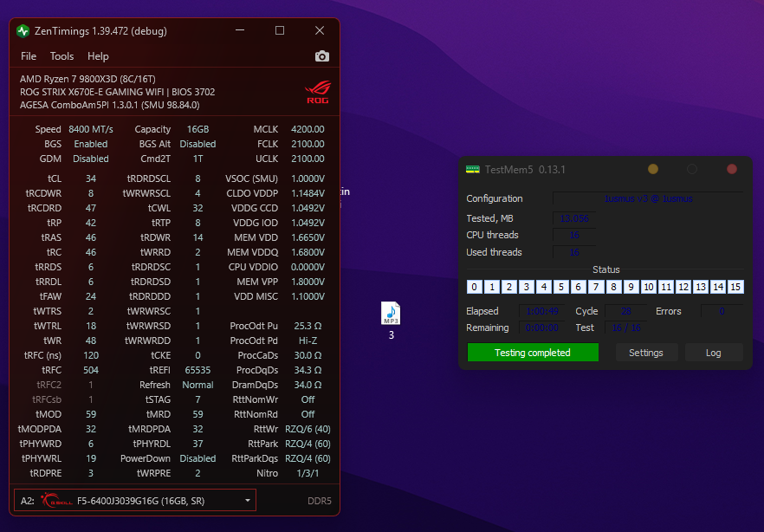Click thread status box 13
The height and width of the screenshot is (532, 764).
click(701, 287)
